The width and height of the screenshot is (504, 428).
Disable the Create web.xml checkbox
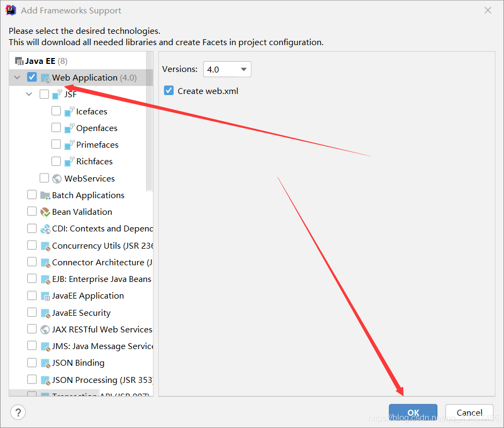(x=169, y=91)
